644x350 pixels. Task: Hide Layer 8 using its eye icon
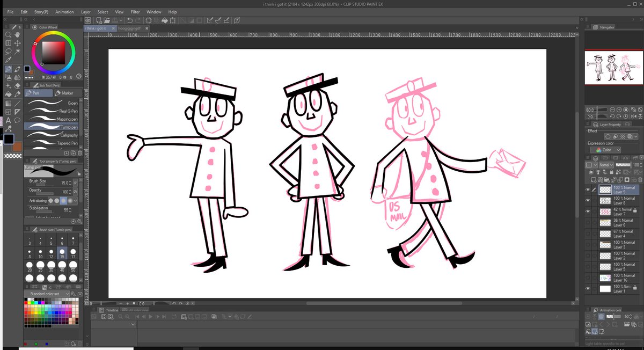click(588, 201)
